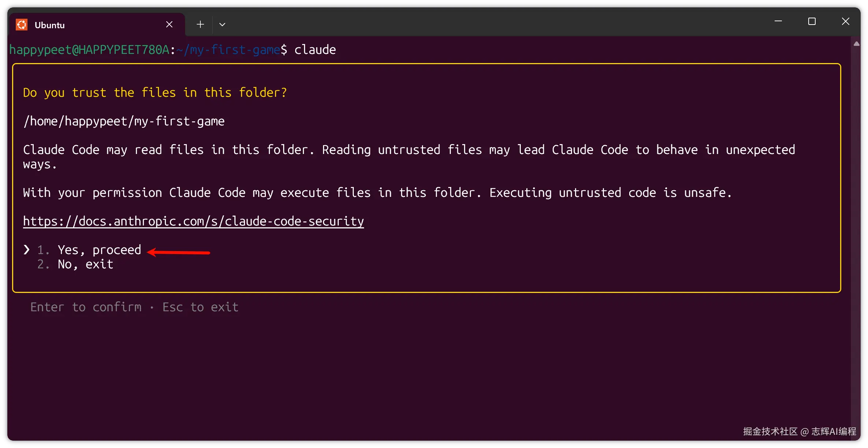This screenshot has height=448, width=868.
Task: Click the Ubuntu logo icon in the tab
Action: pos(22,25)
